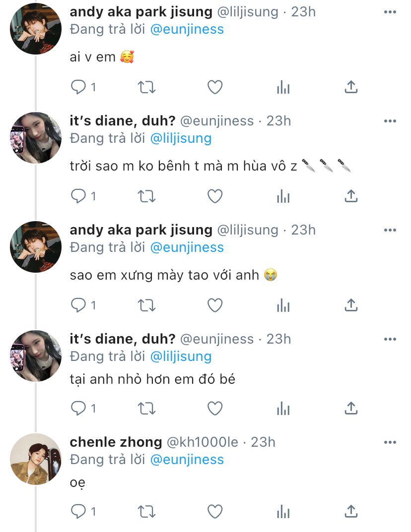This screenshot has width=411, height=532.
Task: Open @liljisung mention in the knife emoji tweet
Action: [181, 138]
